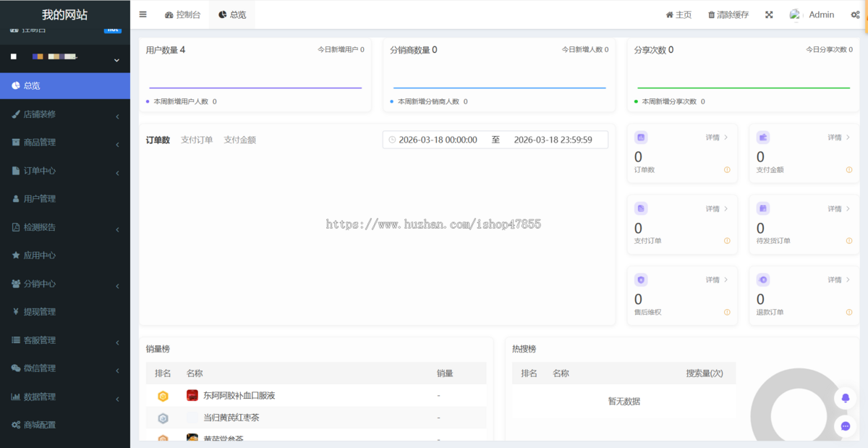Open 店铺装修 in the sidebar
Screen dimensions: 868x448
[x=65, y=114]
